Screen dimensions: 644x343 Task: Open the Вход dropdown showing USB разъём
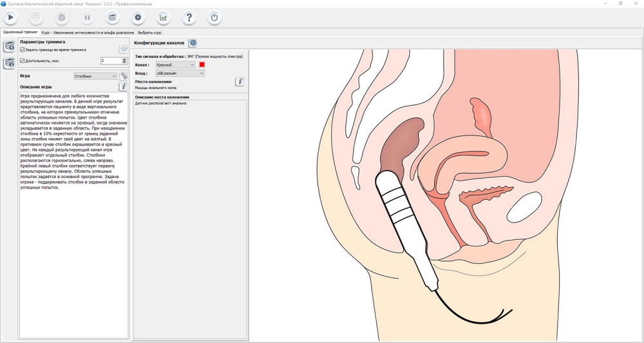pyautogui.click(x=180, y=73)
